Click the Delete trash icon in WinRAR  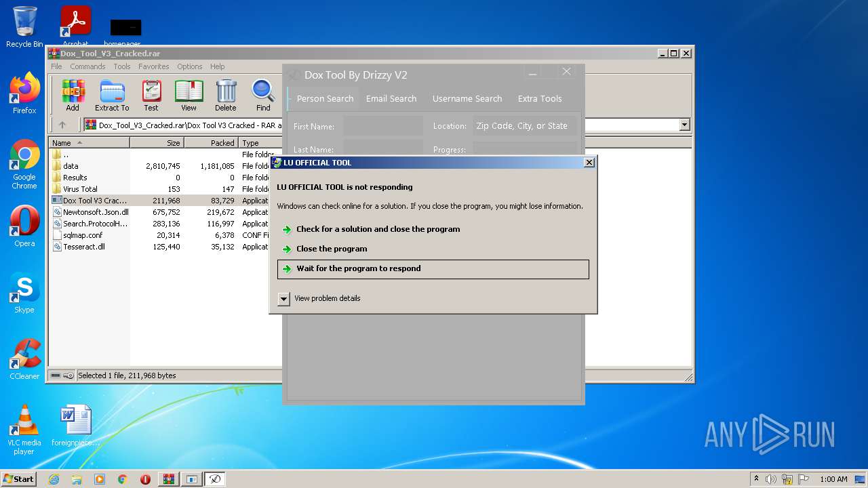click(x=226, y=96)
